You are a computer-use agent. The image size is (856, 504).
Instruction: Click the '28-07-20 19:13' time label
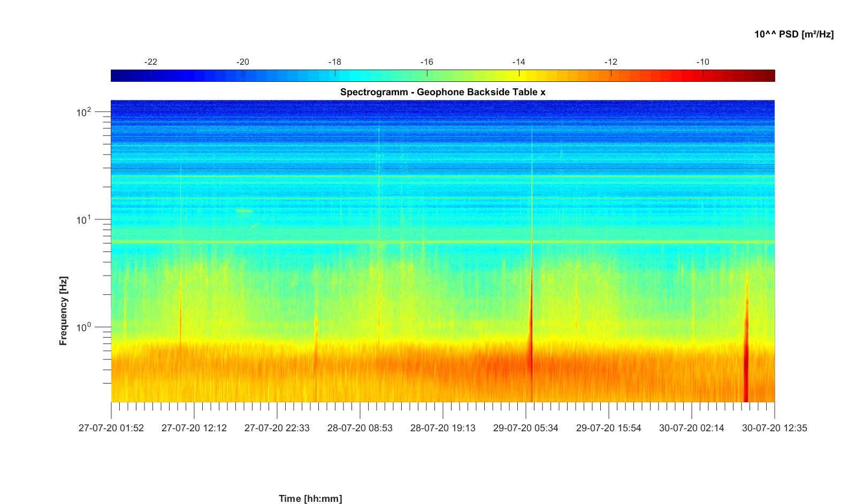tap(443, 428)
